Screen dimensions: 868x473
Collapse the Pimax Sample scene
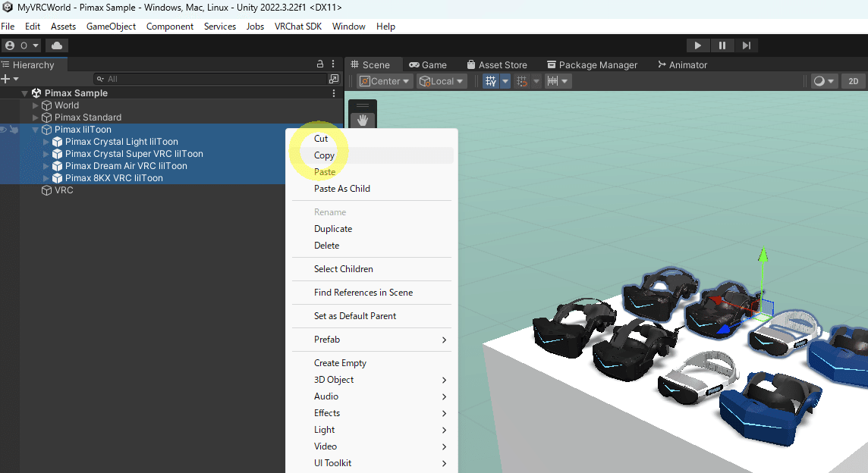tap(24, 93)
